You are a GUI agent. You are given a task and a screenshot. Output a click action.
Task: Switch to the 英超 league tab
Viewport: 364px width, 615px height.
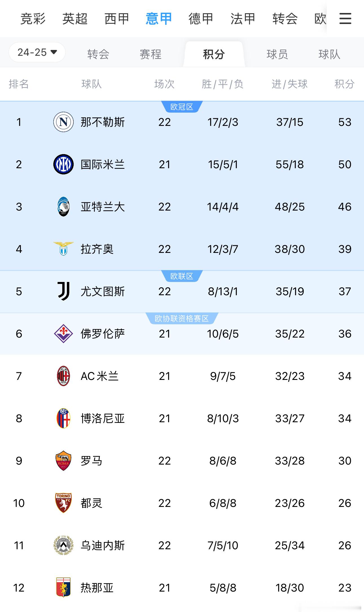click(x=75, y=19)
